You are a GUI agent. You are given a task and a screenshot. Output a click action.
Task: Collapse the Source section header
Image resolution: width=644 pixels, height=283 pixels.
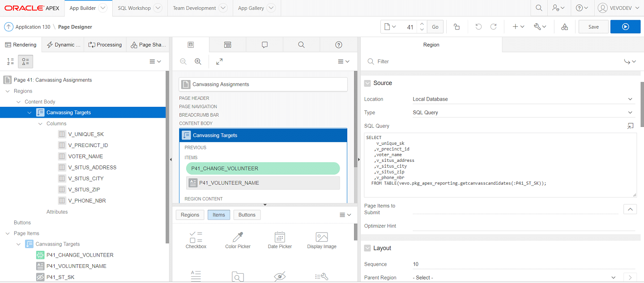[367, 83]
